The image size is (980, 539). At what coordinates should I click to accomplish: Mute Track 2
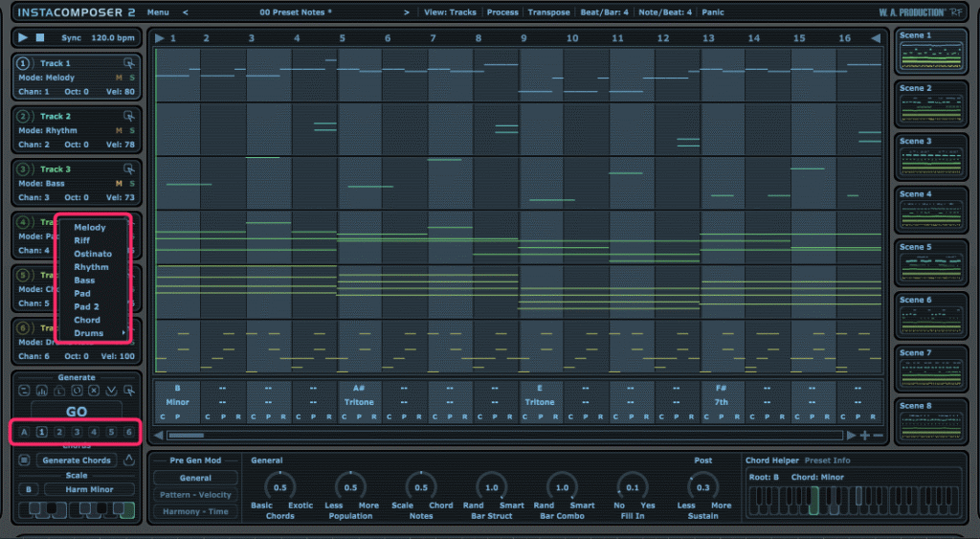(119, 131)
